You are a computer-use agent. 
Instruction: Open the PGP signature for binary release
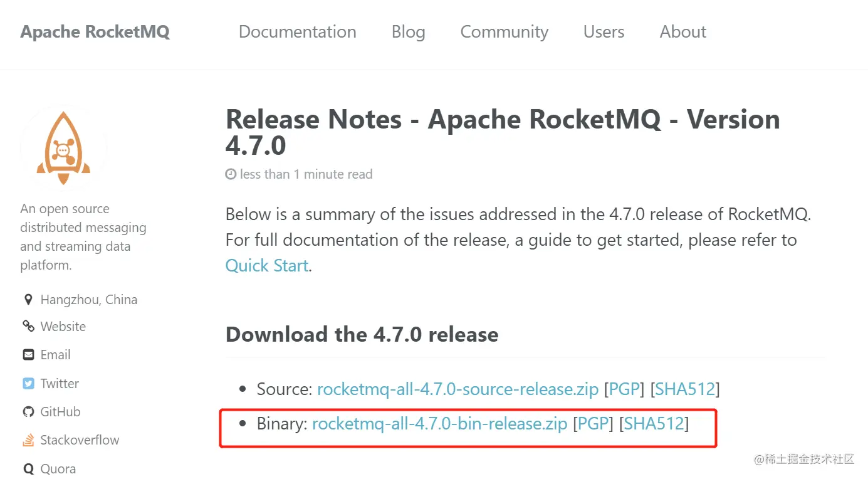(x=593, y=424)
